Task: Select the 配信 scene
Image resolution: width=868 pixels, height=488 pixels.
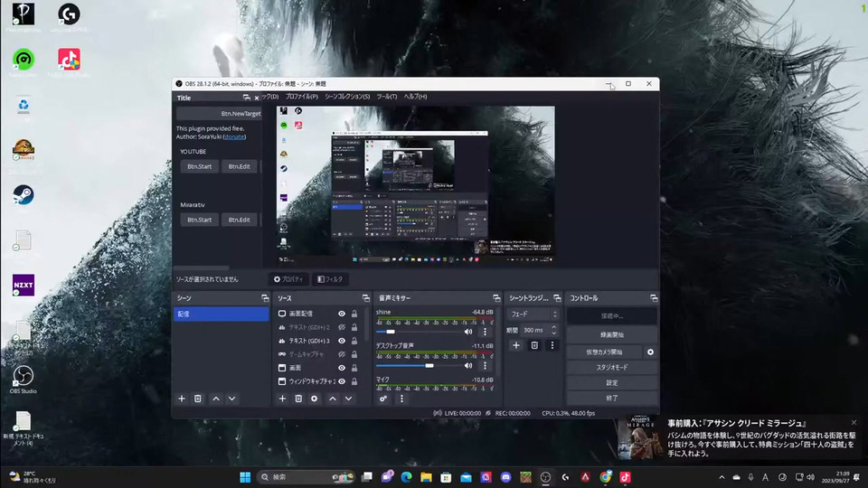Action: (221, 314)
